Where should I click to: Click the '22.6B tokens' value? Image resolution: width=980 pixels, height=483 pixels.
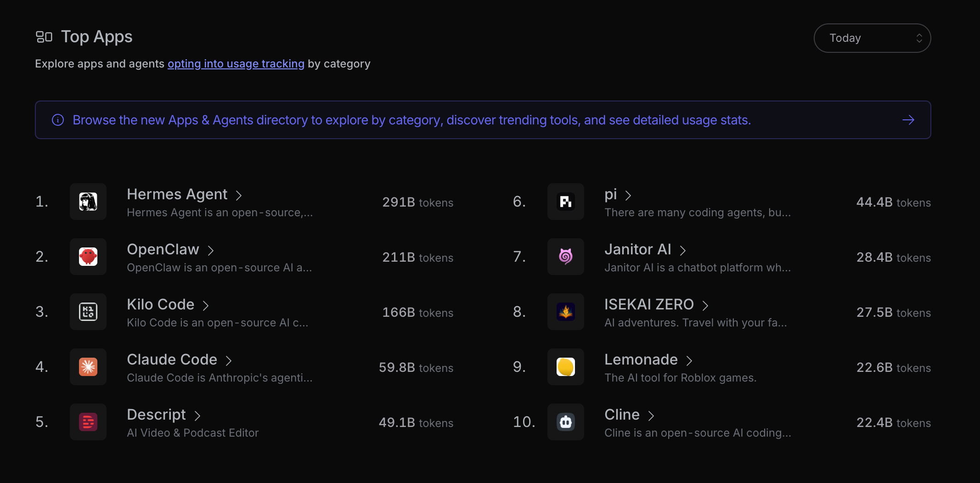894,368
